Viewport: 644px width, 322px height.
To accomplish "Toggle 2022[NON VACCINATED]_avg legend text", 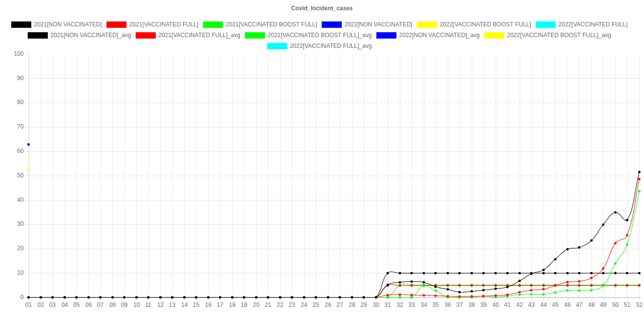I will (x=439, y=35).
